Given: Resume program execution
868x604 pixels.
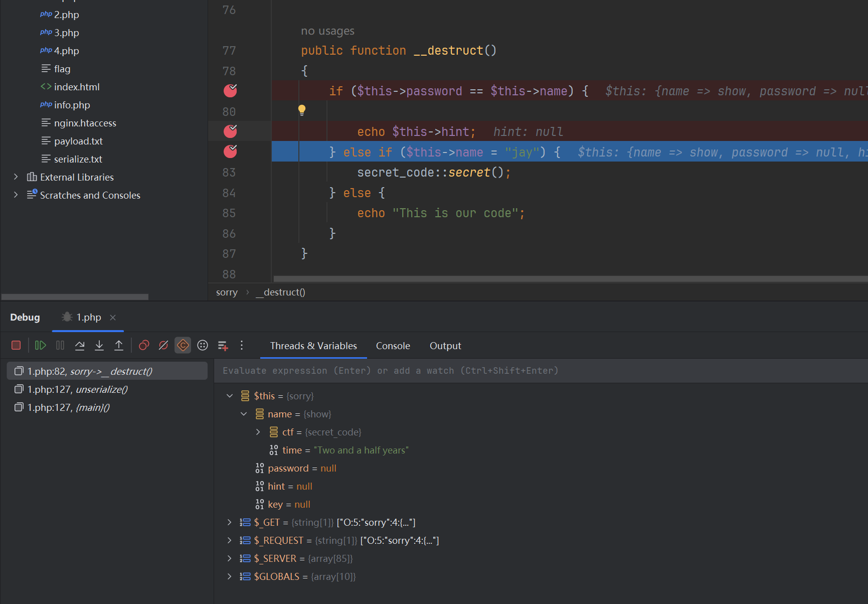Looking at the screenshot, I should (x=41, y=345).
